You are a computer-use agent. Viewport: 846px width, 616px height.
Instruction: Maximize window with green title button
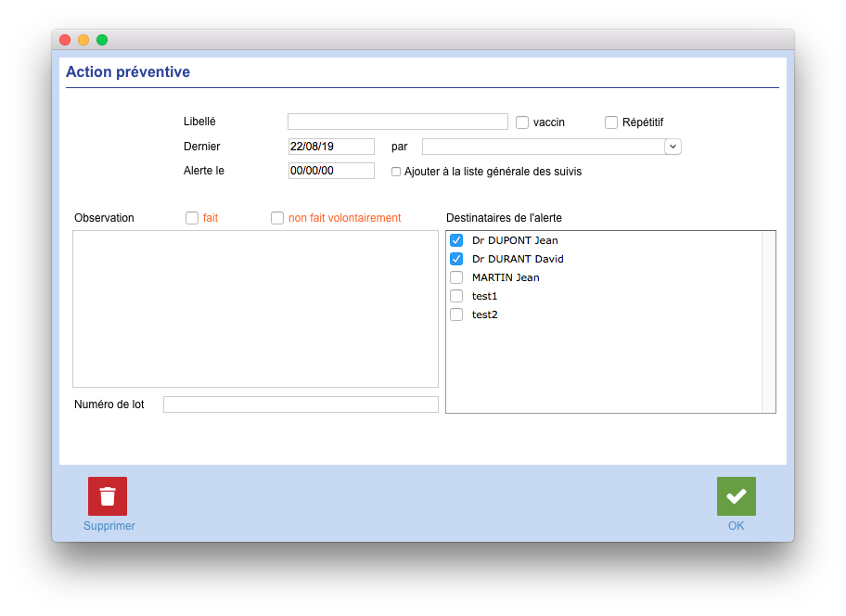102,40
